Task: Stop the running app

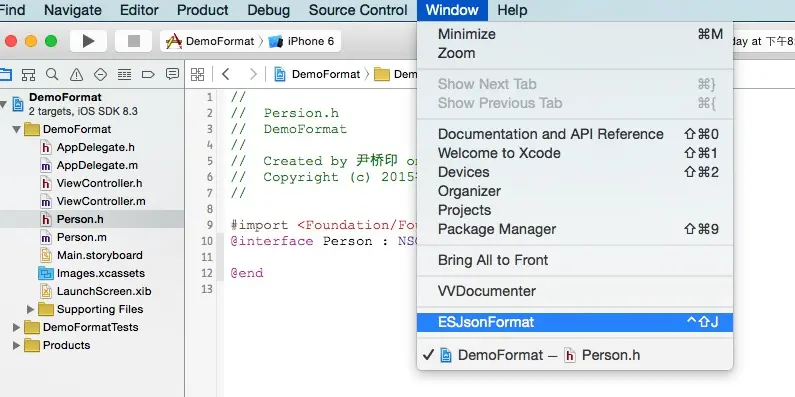Action: [133, 41]
